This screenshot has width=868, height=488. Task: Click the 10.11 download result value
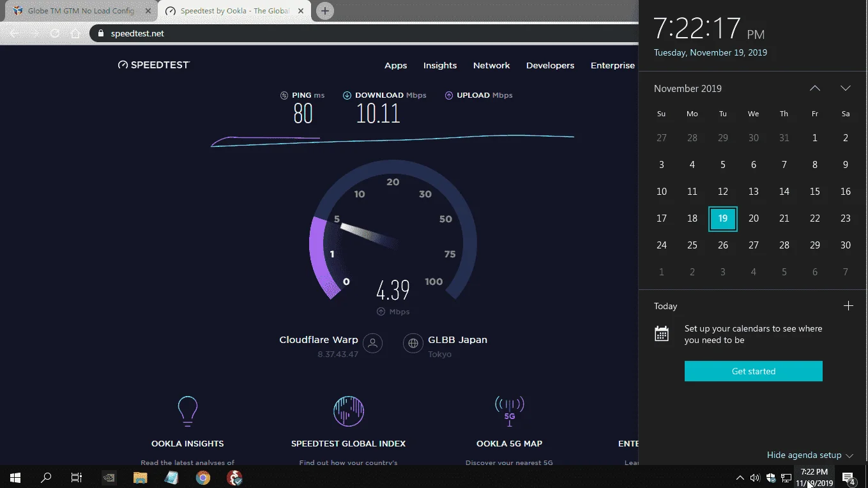coord(378,114)
